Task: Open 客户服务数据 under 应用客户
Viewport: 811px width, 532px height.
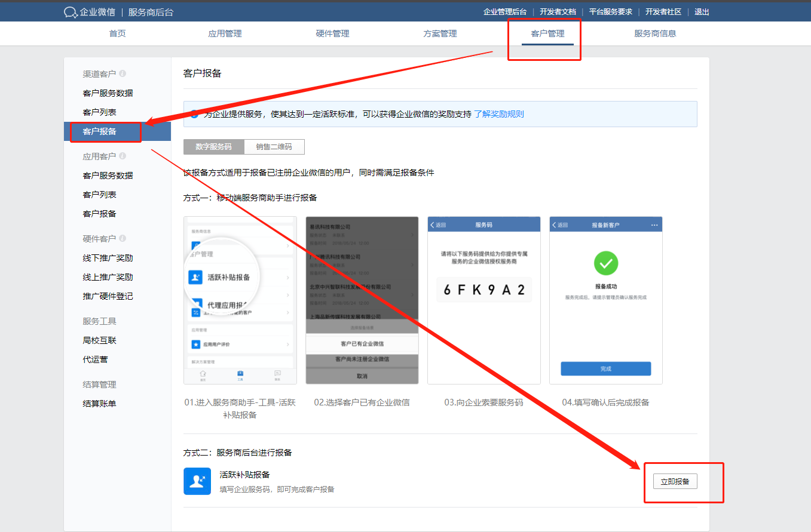Action: click(x=108, y=176)
